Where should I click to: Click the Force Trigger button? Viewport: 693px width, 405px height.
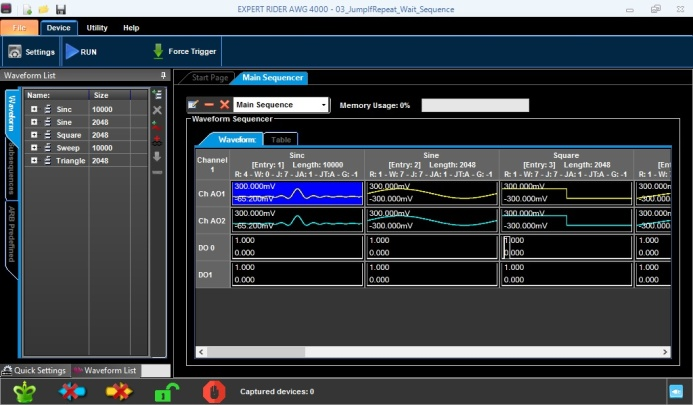tap(184, 51)
